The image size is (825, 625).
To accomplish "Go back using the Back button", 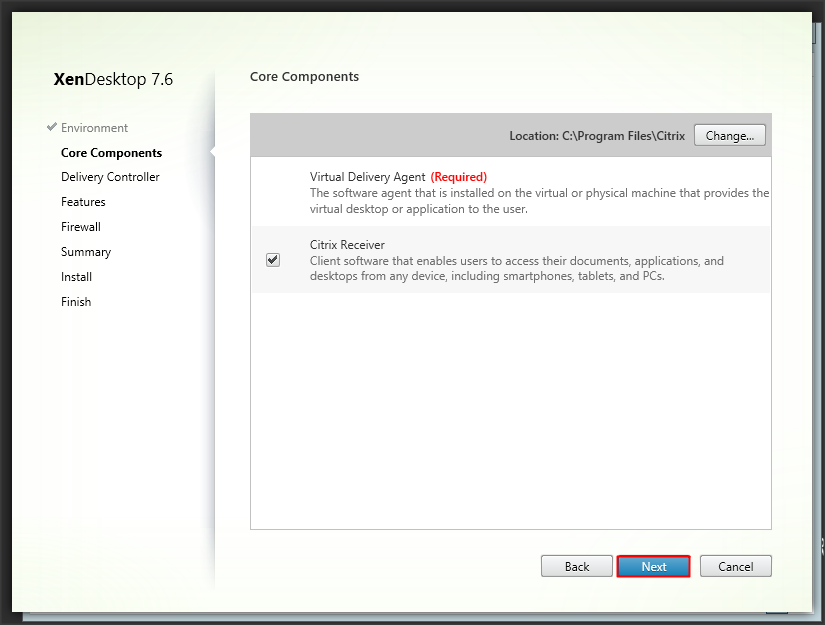I will [577, 566].
